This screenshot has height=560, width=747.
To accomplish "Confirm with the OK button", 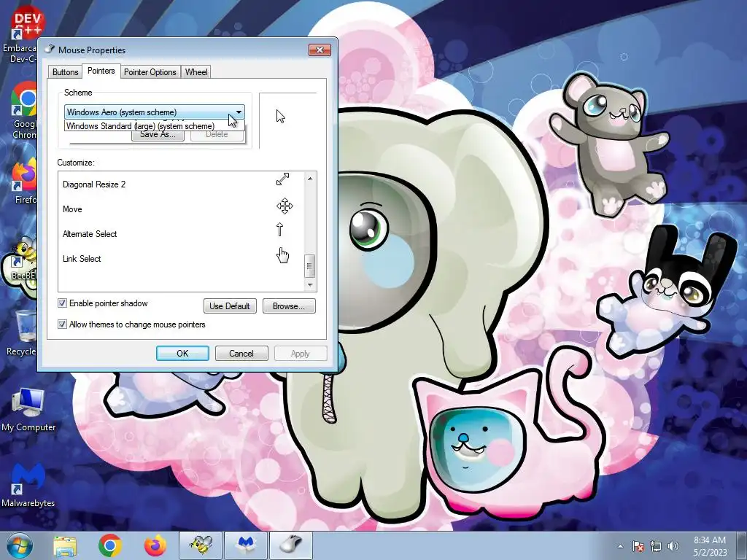I will pyautogui.click(x=182, y=354).
